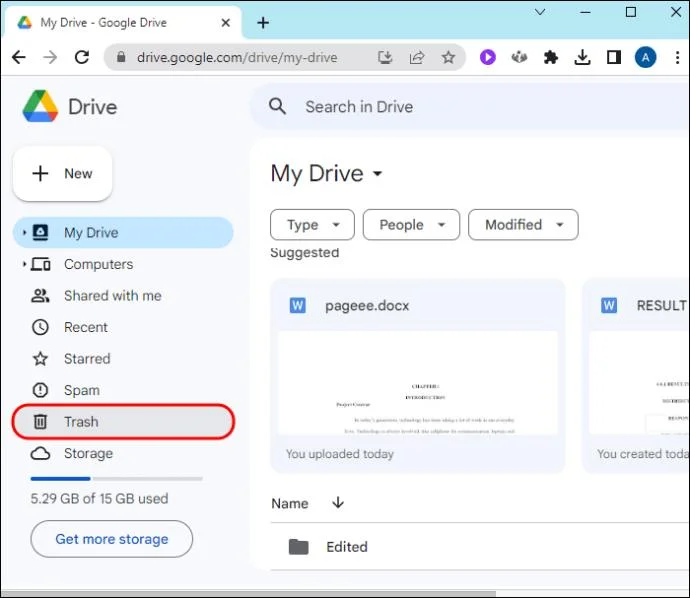Screen dimensions: 690x598
Task: Click the pageee.docx file name
Action: point(367,305)
